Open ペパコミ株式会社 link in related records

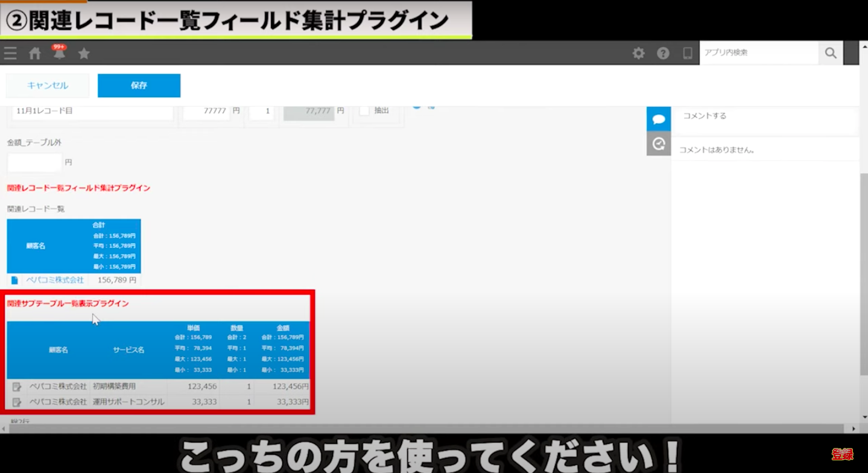point(55,281)
